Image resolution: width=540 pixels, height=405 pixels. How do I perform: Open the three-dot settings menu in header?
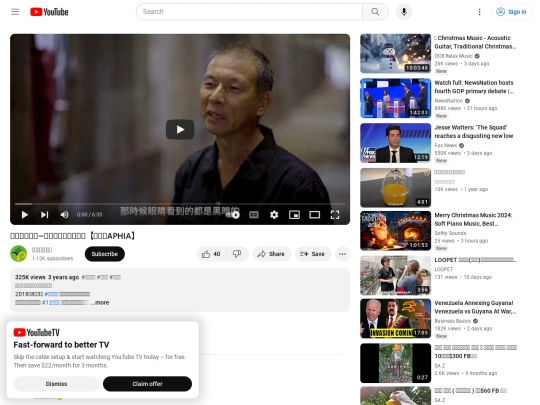479,12
